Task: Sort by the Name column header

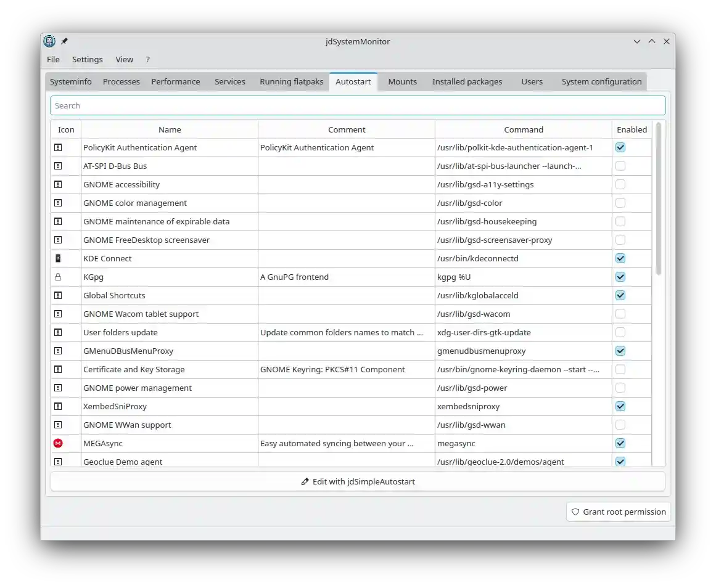Action: pos(170,129)
